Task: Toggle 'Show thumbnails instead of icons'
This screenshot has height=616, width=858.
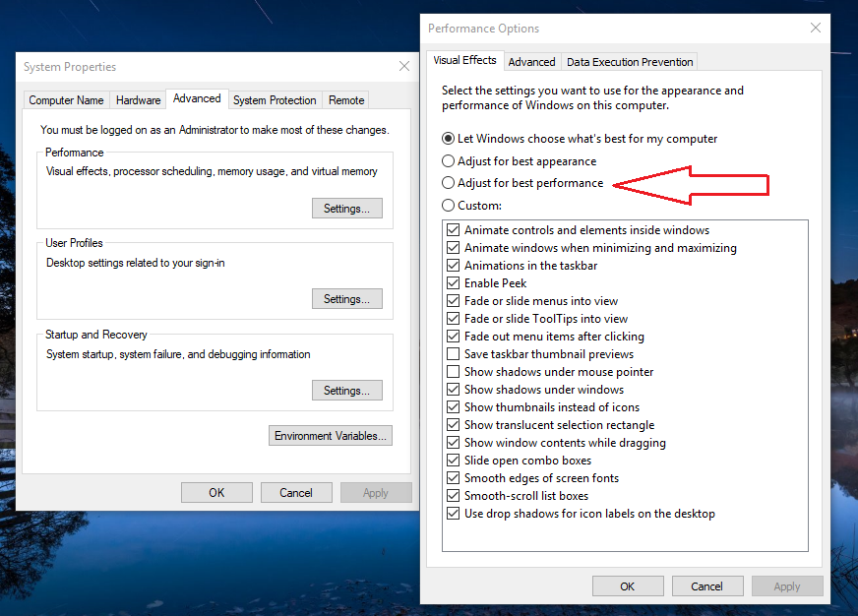Action: [454, 407]
